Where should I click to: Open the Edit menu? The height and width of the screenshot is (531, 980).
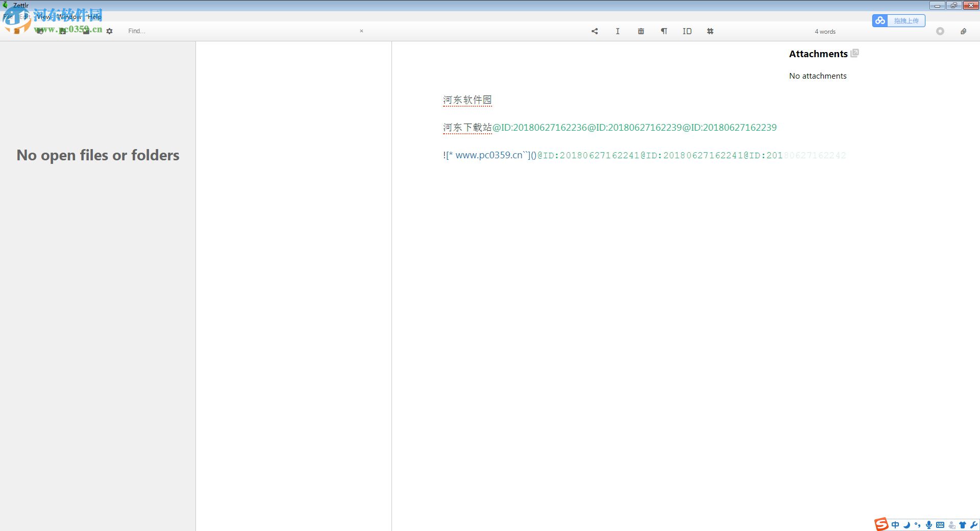(25, 16)
